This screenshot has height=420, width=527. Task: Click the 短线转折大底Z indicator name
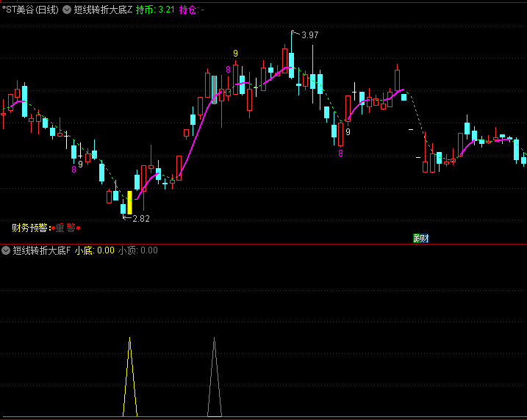[x=103, y=10]
